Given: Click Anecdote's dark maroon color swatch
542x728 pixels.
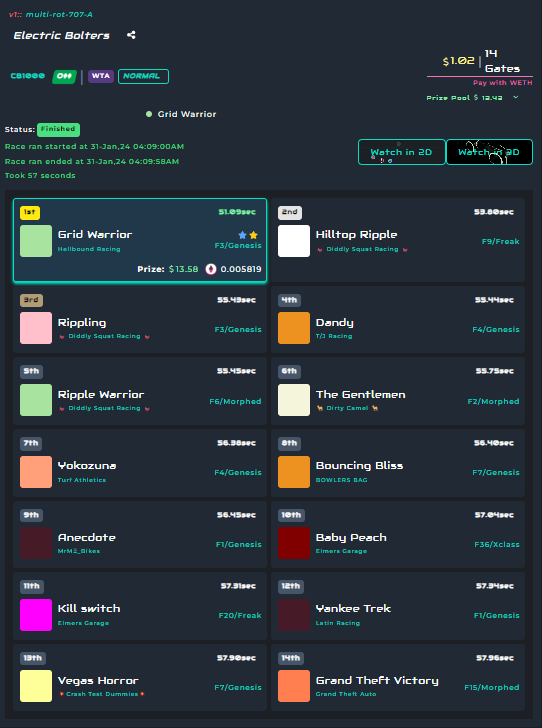Looking at the screenshot, I should click(36, 543).
